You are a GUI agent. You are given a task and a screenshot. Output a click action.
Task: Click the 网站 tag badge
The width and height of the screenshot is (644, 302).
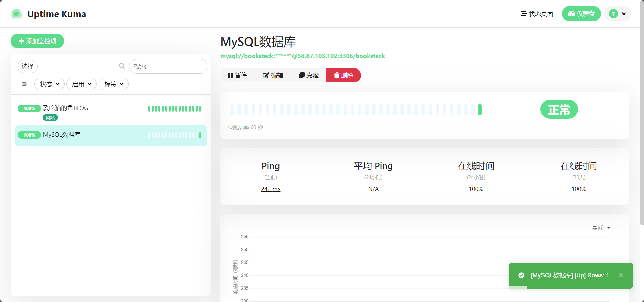(50, 118)
